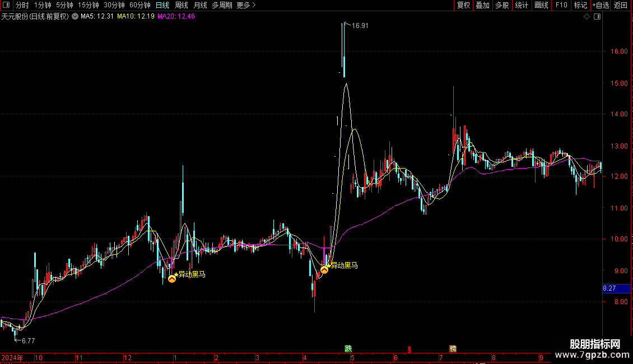The width and height of the screenshot is (633, 364).
Task: Click the 12.00 price axis value
Action: [619, 176]
